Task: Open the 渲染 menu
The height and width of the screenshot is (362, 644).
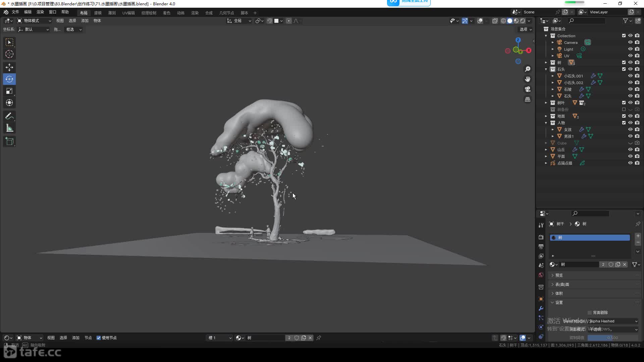Action: click(40, 12)
